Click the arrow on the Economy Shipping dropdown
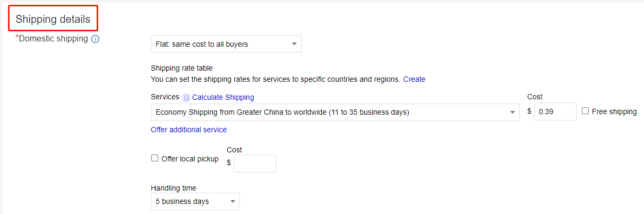Screen dimensions: 644x214 click(x=512, y=113)
